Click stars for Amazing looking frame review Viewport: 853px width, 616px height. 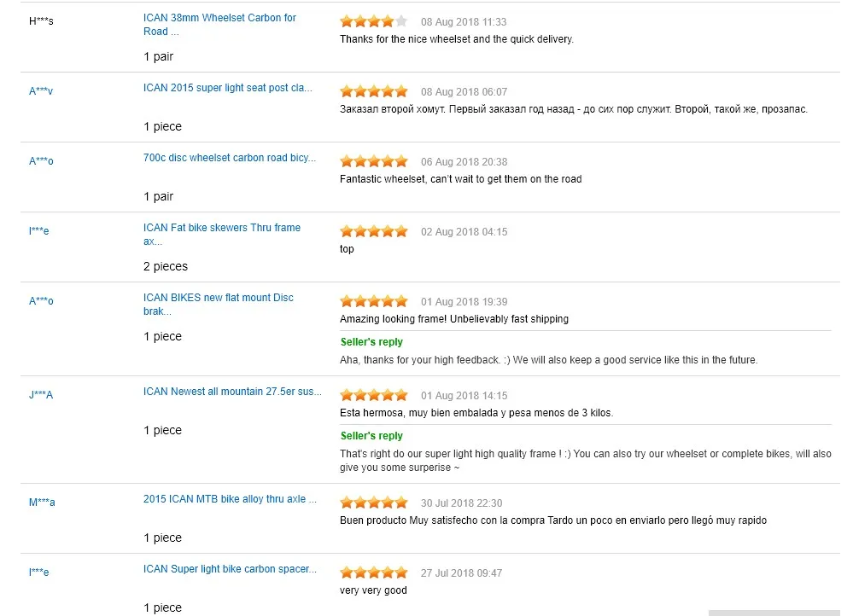click(373, 301)
